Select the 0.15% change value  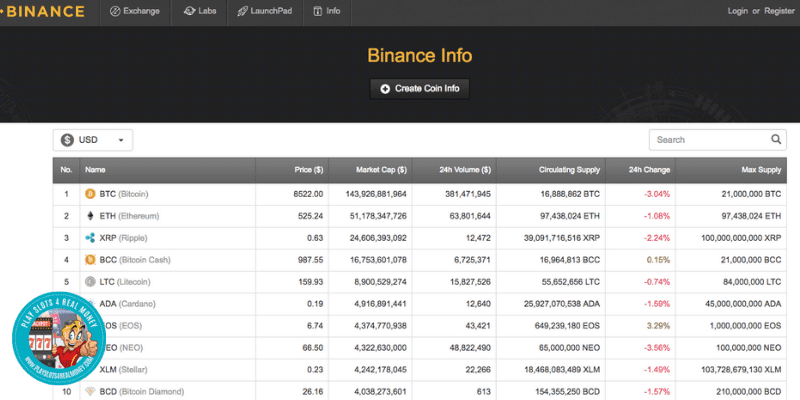tap(658, 260)
